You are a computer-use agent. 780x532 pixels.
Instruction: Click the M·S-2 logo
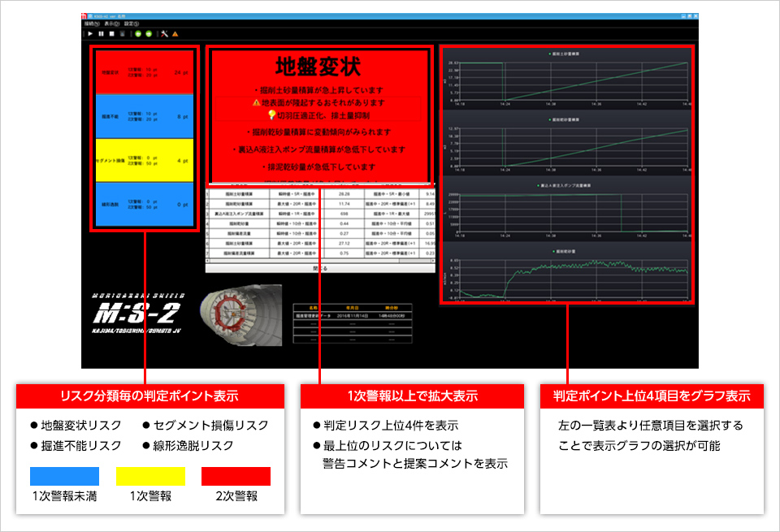(136, 314)
